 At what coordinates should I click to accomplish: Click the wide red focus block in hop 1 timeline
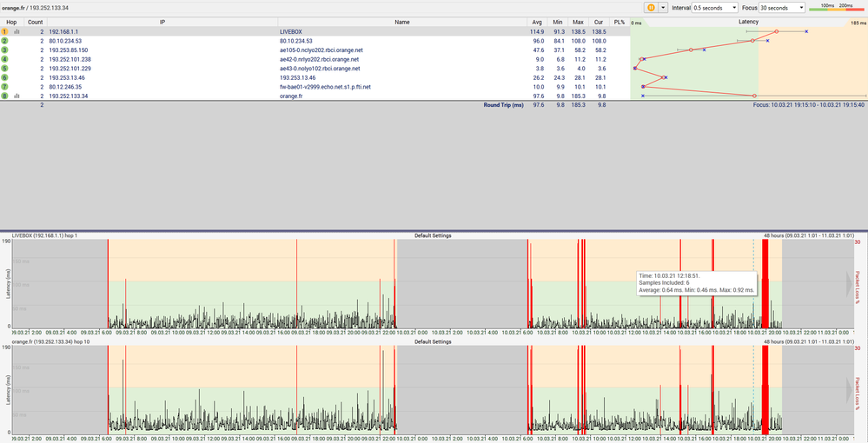[765, 283]
